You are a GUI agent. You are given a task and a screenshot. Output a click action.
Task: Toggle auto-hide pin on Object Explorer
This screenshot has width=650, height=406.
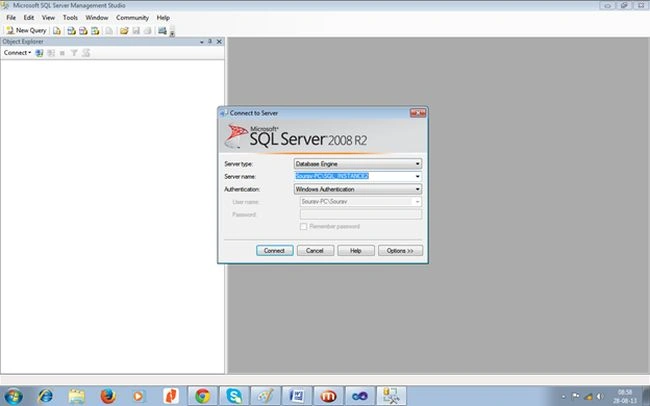click(210, 41)
